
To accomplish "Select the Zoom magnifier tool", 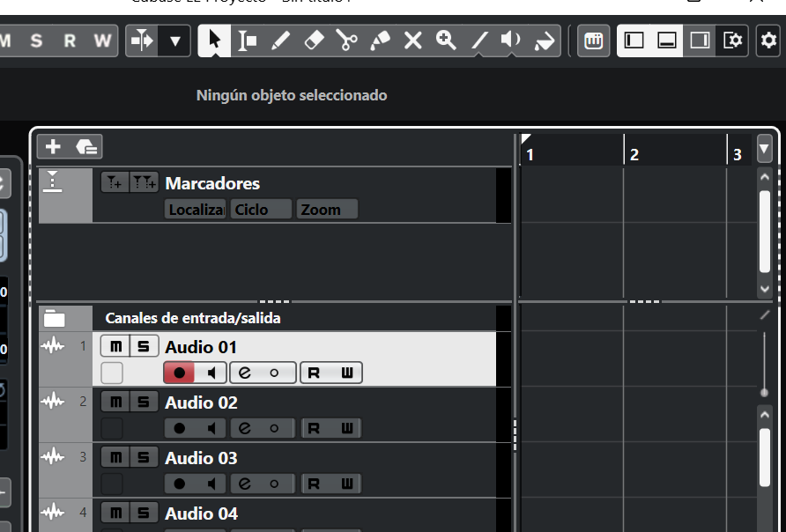I will click(446, 41).
